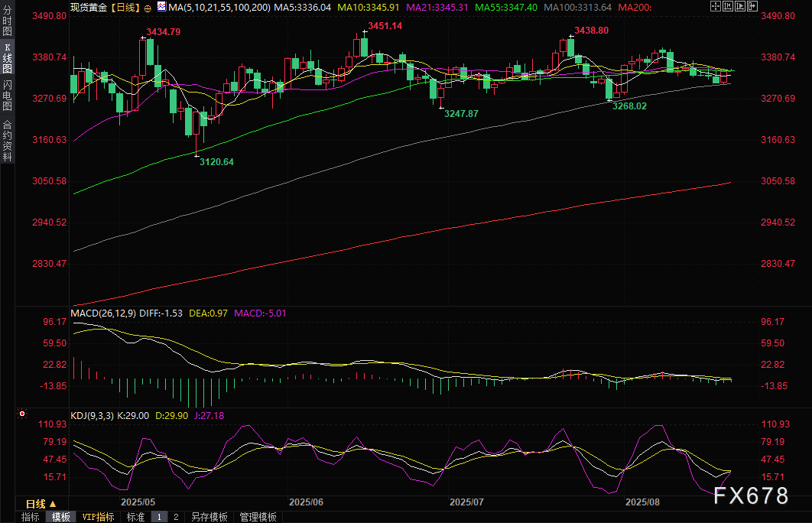812x523 pixels.
Task: Select template number 2
Action: pyautogui.click(x=175, y=517)
